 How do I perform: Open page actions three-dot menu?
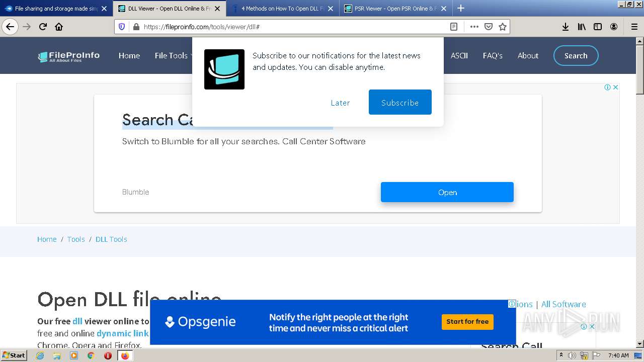pyautogui.click(x=474, y=27)
